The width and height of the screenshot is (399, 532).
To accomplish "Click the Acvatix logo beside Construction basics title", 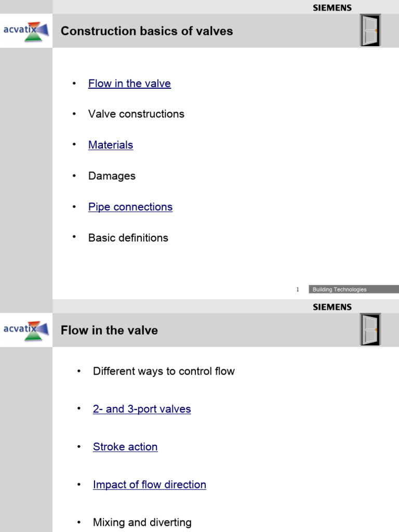I will tap(26, 31).
